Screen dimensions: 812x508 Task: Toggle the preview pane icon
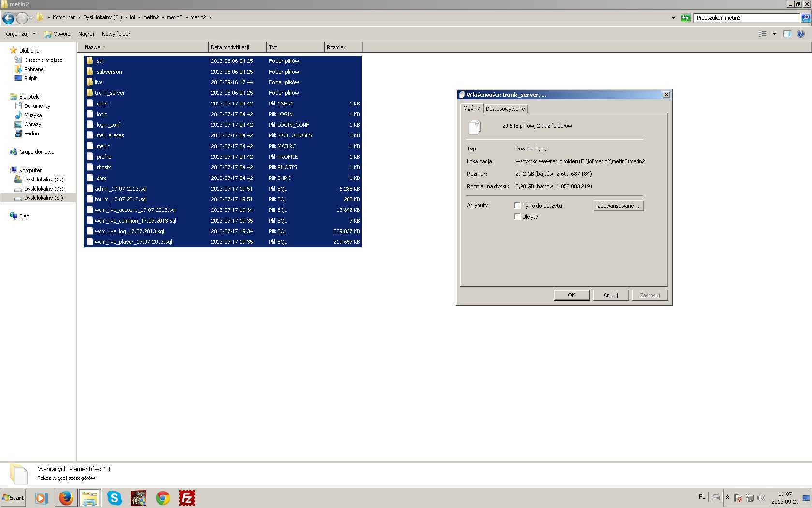[x=787, y=34]
